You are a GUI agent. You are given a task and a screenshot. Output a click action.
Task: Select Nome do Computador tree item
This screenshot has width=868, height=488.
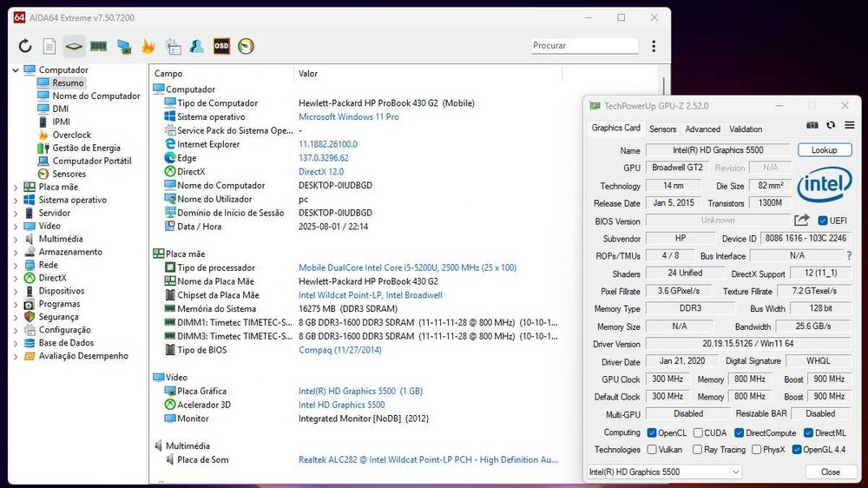pyautogui.click(x=96, y=96)
